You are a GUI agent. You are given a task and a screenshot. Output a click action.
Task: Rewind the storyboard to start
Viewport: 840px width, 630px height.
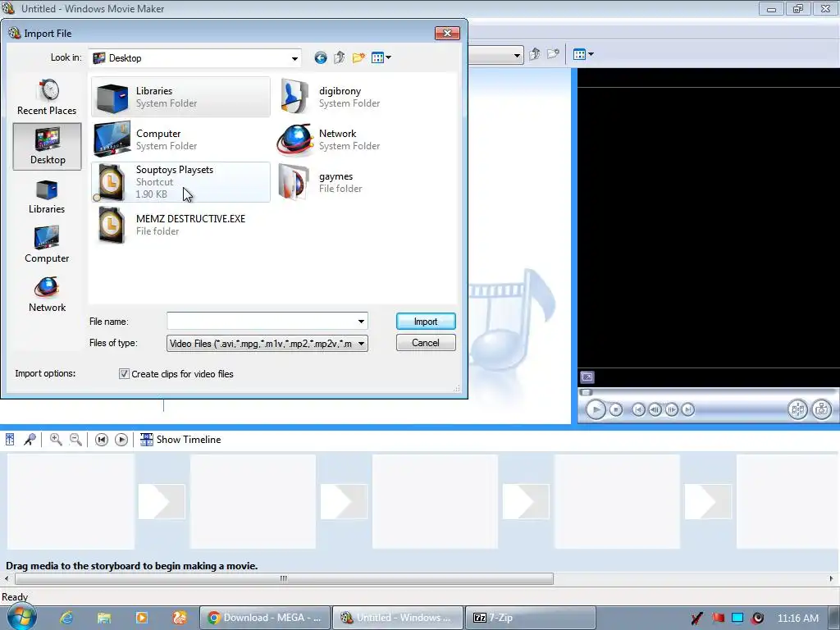click(101, 440)
